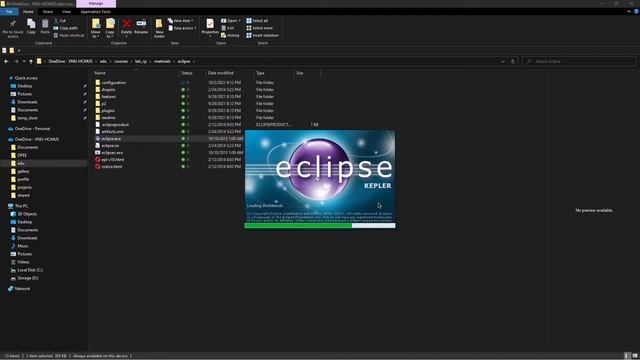Select the artifacts.xml file
This screenshot has width=640, height=360.
pyautogui.click(x=112, y=131)
